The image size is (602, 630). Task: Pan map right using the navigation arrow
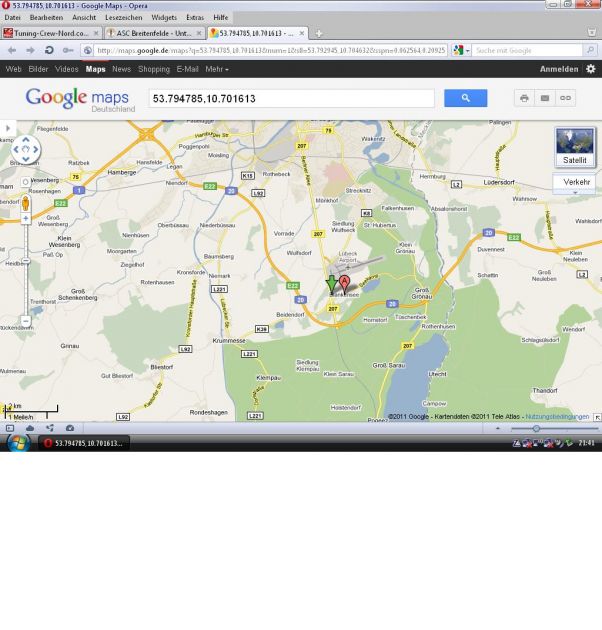pos(36,149)
